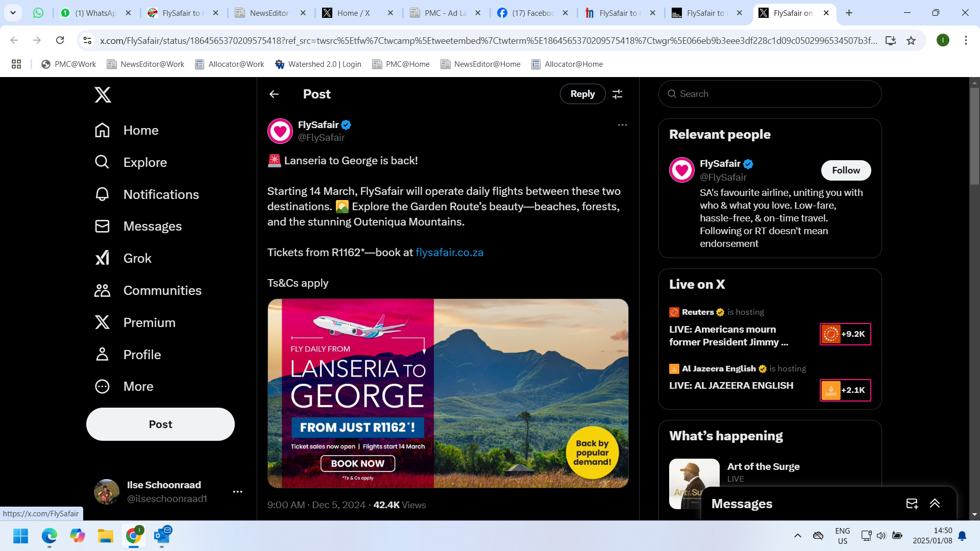Open the notification bell in the system tray
The image size is (980, 551).
tap(962, 536)
